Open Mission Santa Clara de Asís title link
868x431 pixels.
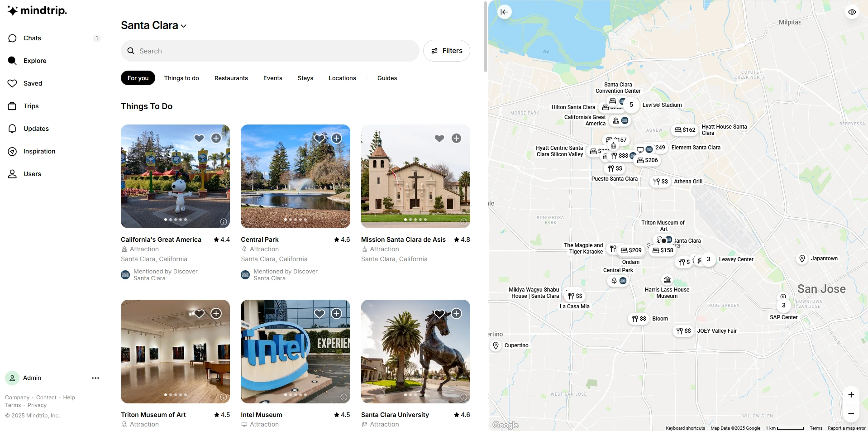[x=403, y=239]
